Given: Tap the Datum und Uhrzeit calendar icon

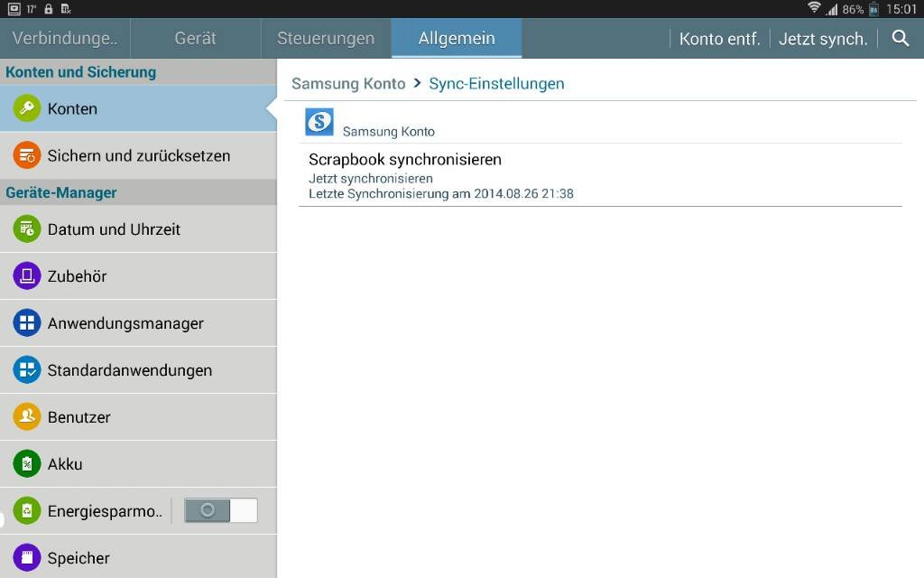Looking at the screenshot, I should click(x=26, y=228).
